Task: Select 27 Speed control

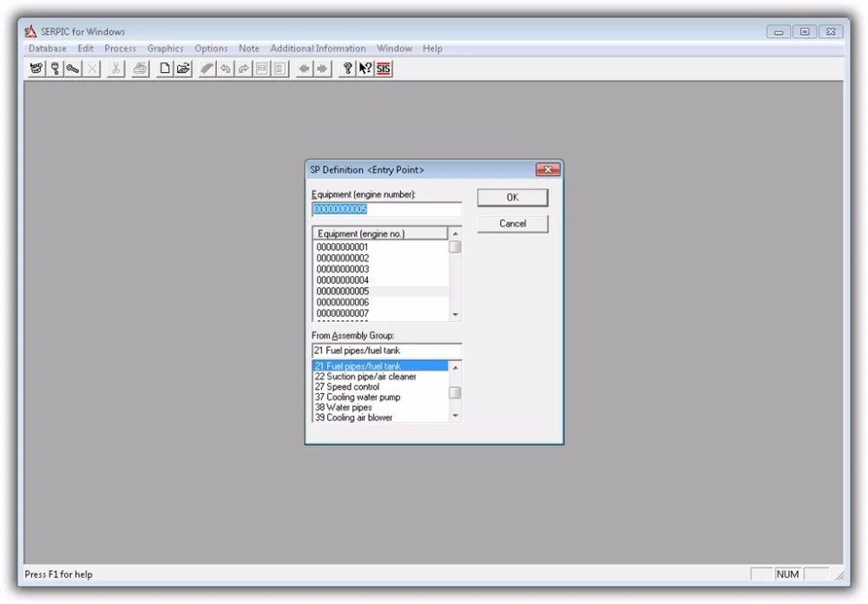Action: [380, 387]
